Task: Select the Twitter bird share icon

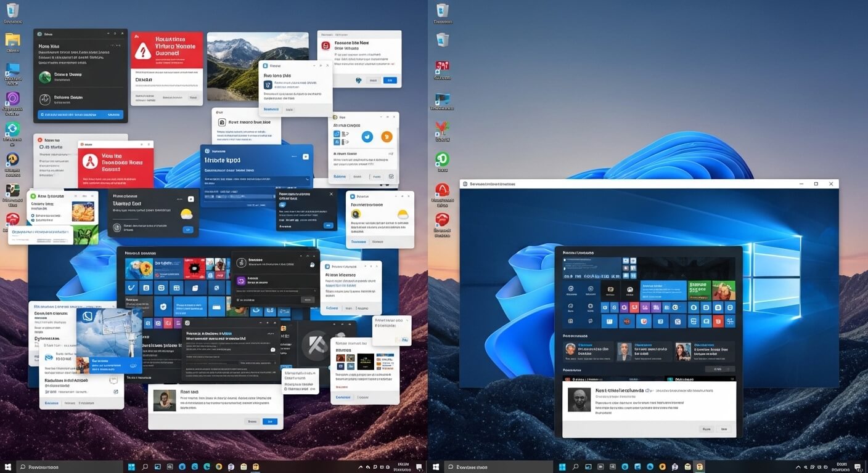Action: click(367, 137)
